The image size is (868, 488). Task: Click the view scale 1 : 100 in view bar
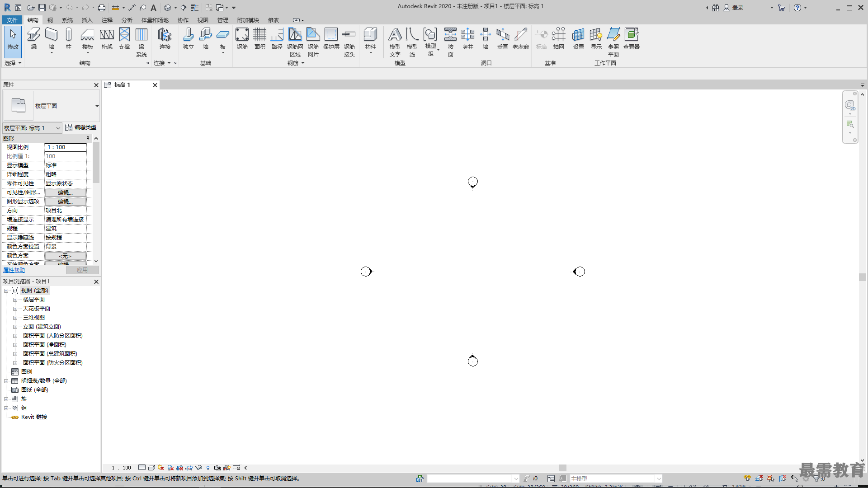point(121,468)
